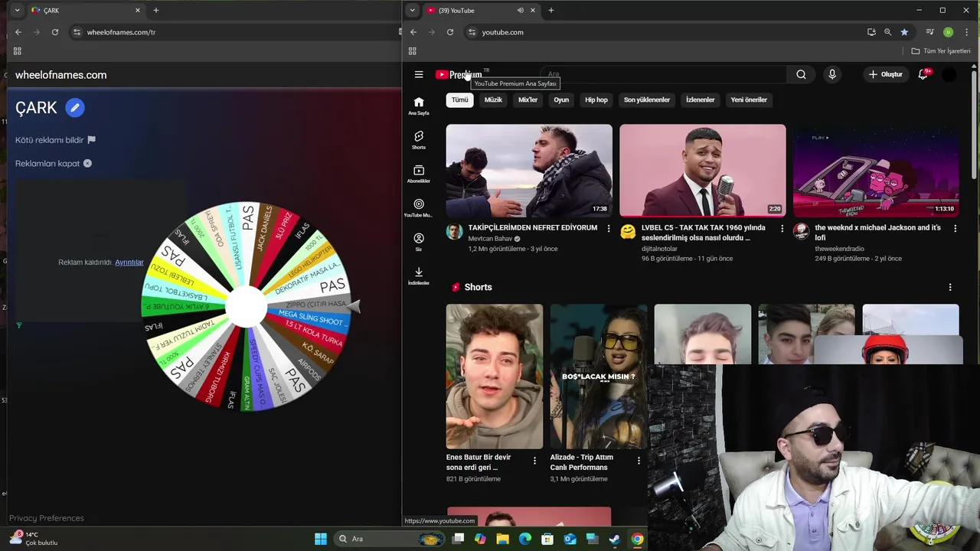Click the pencil edit icon beside ÇARK
The image size is (980, 551).
[x=75, y=108]
